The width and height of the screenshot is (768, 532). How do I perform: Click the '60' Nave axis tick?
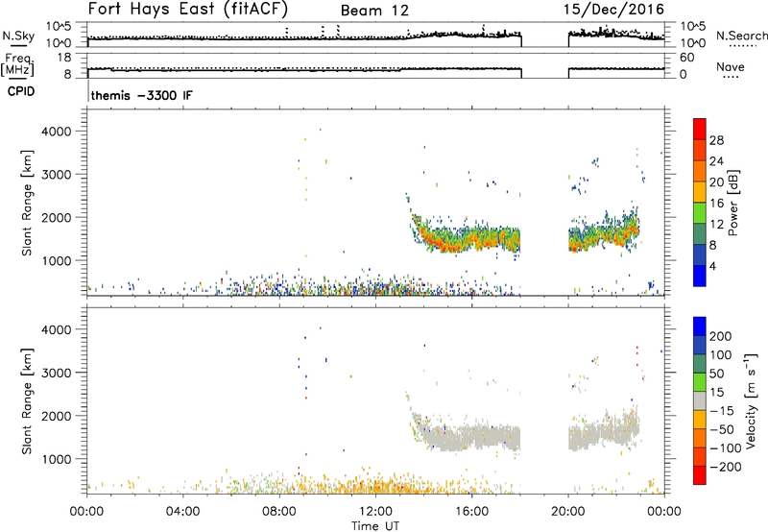[686, 58]
